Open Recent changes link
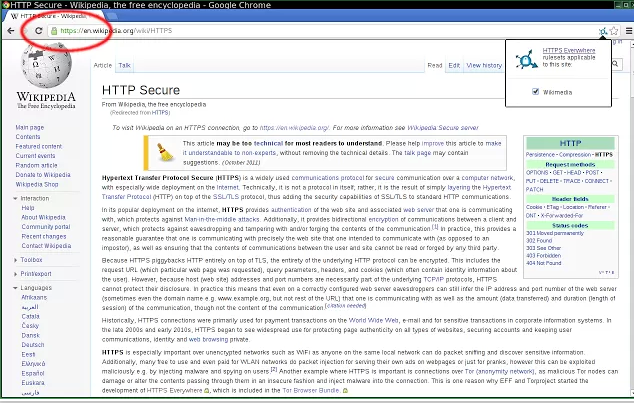 [x=44, y=236]
